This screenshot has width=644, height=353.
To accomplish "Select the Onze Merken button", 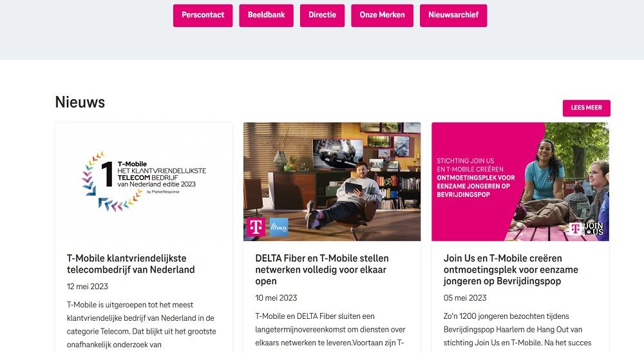I will [382, 15].
